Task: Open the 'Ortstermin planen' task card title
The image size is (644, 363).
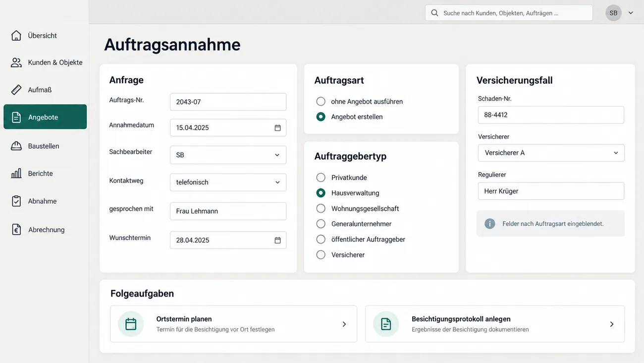Action: (184, 319)
